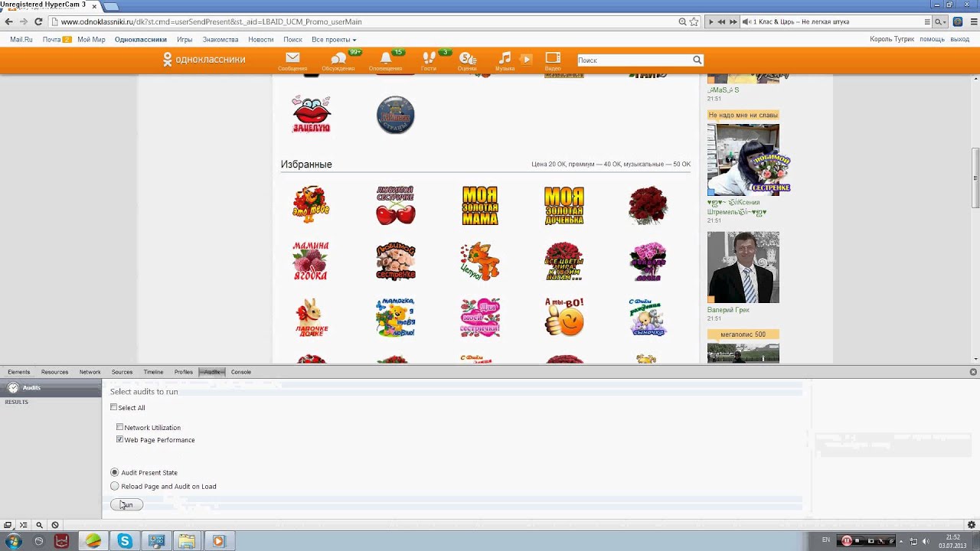Click the выход logout link
This screenshot has width=980, height=551.
[959, 39]
